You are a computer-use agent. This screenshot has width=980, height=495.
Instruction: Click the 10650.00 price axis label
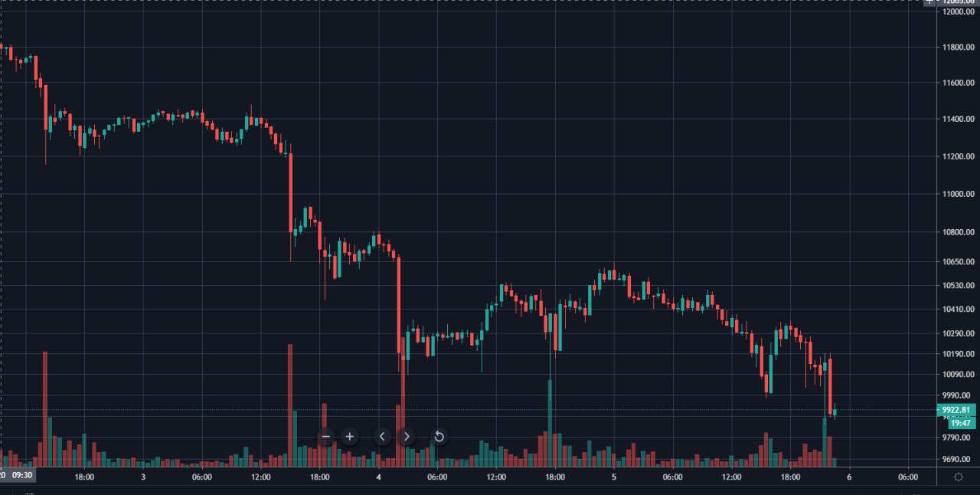[959, 262]
